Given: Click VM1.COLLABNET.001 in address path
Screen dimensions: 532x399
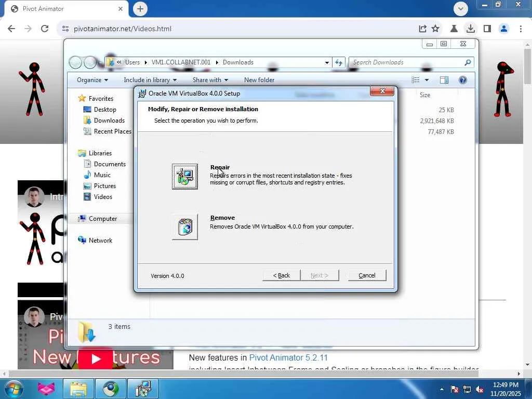Looking at the screenshot, I should pos(181,62).
